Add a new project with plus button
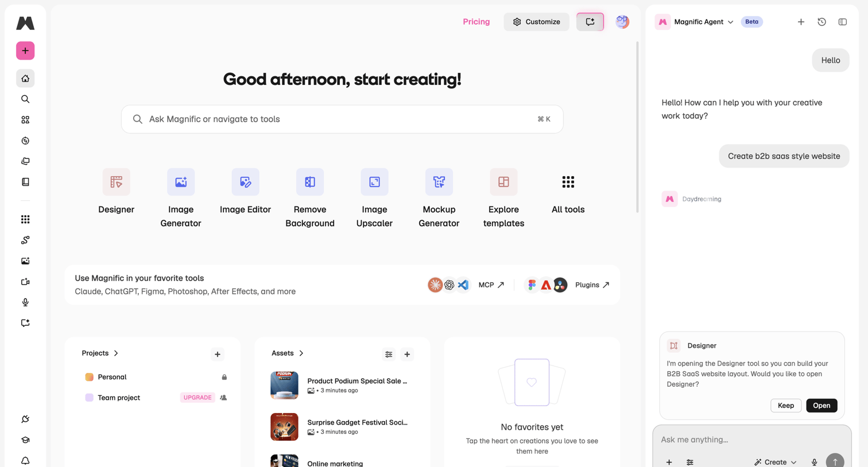 click(218, 355)
